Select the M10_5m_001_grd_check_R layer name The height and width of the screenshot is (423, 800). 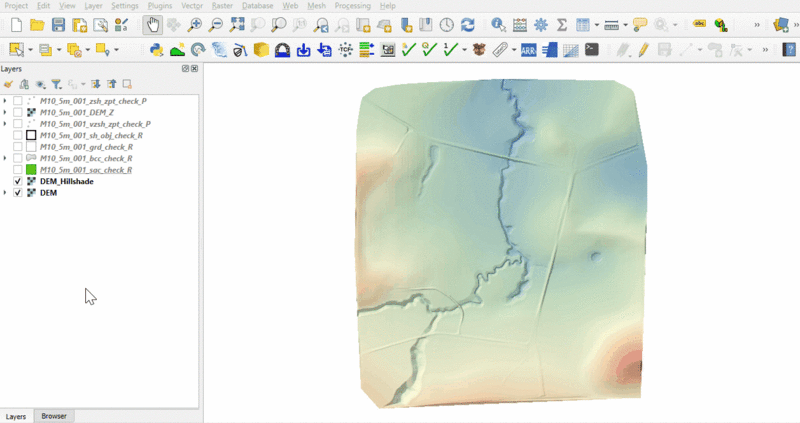click(x=86, y=147)
